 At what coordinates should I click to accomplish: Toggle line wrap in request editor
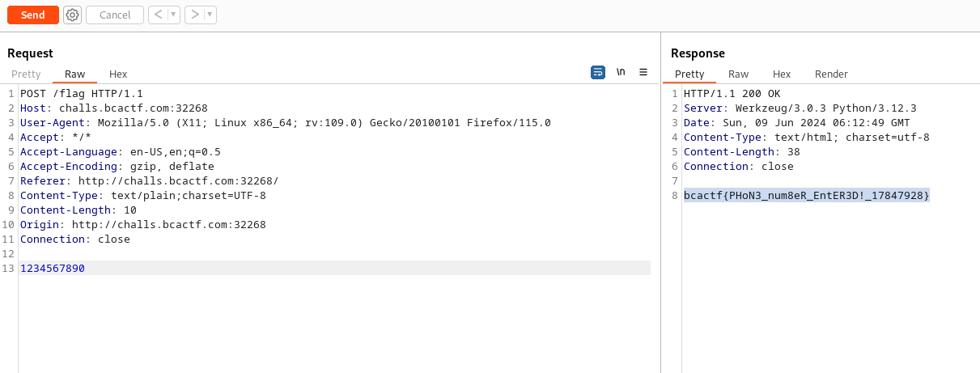598,72
